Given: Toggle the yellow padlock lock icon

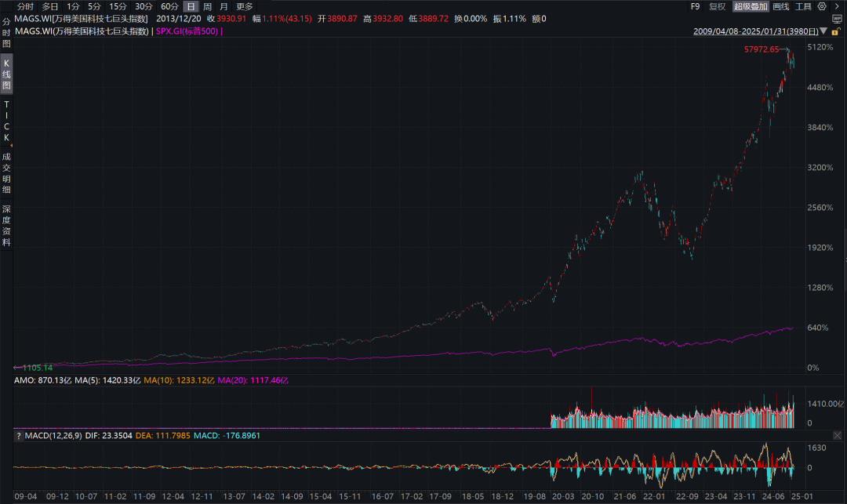Looking at the screenshot, I should [x=835, y=32].
